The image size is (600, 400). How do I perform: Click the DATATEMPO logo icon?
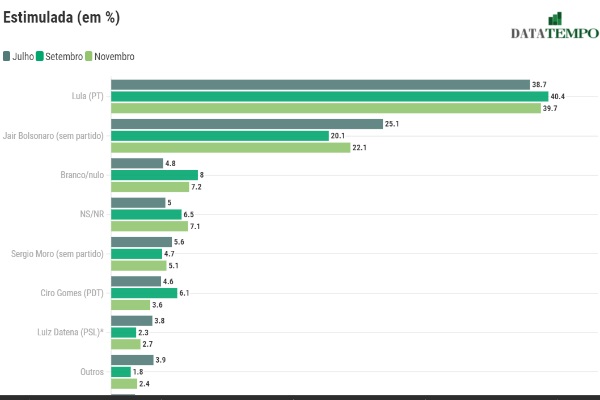(554, 20)
